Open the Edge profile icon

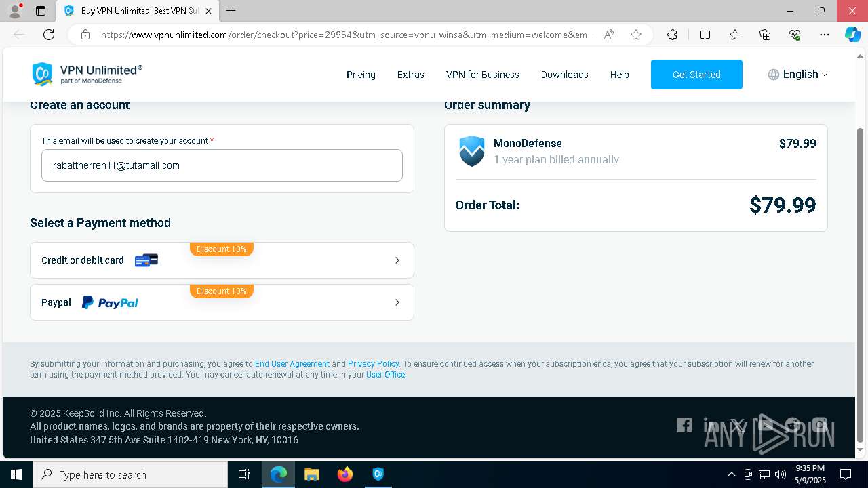coord(15,11)
